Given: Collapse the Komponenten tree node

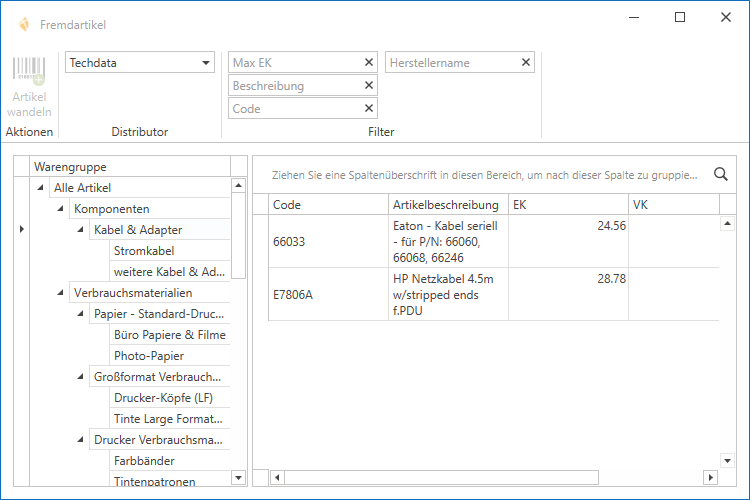Looking at the screenshot, I should pos(60,209).
